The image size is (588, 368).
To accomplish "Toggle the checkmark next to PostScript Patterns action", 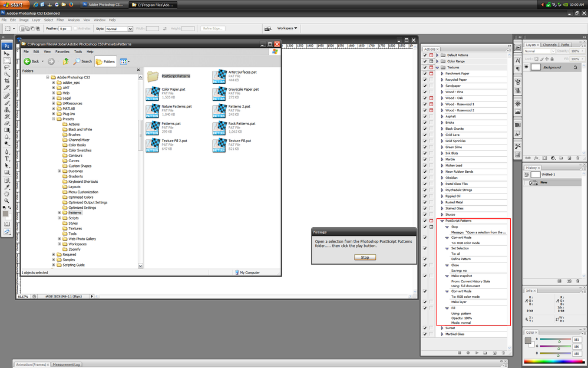I will click(425, 221).
